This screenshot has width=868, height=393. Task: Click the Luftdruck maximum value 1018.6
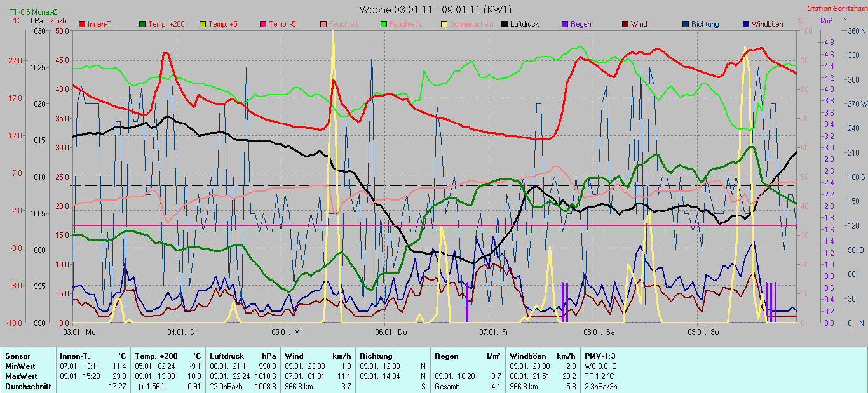[x=266, y=376]
